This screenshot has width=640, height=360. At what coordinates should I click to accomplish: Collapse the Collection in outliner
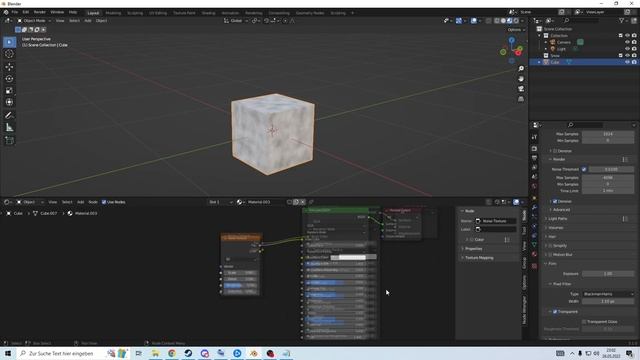click(x=540, y=36)
